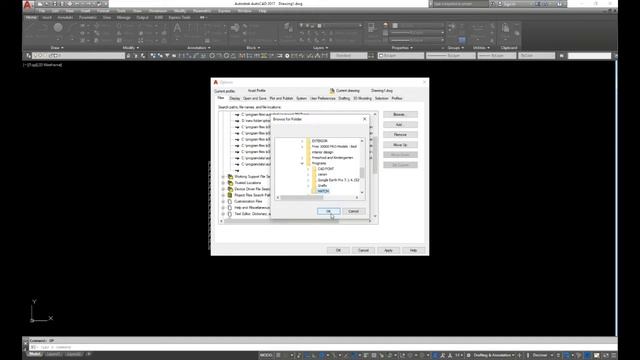Click the Add button in Options
The height and width of the screenshot is (360, 640).
400,124
